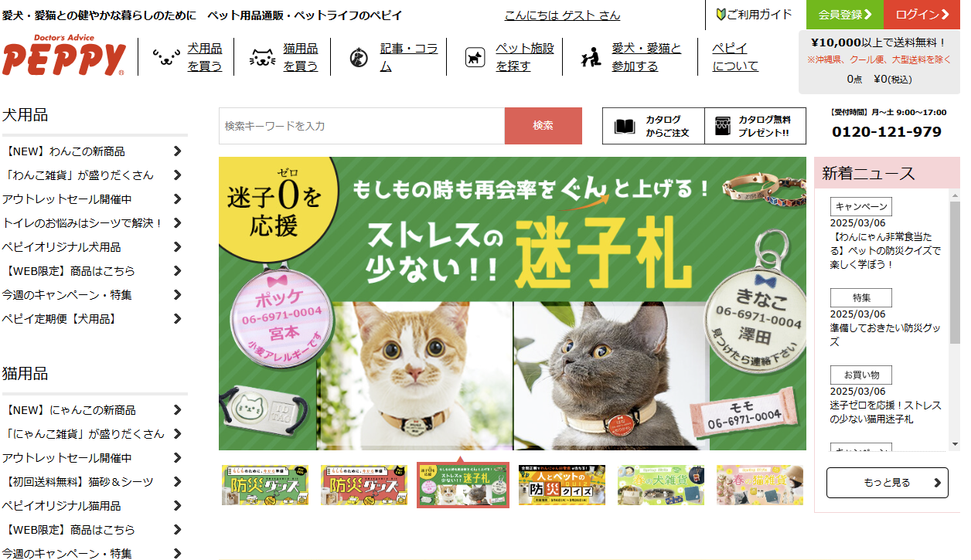Expand 【NEW】にゃんこの新商品 chevron
The height and width of the screenshot is (560, 971).
coord(178,410)
